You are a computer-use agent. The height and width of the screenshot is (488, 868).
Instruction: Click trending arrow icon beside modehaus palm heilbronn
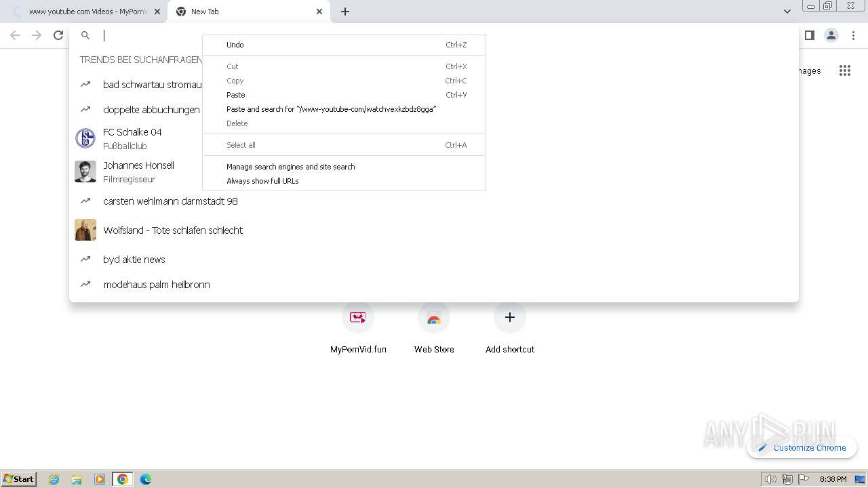point(85,285)
